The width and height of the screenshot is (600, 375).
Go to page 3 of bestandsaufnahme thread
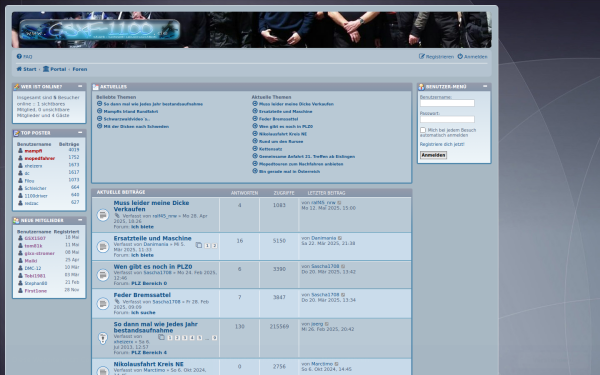click(x=184, y=338)
